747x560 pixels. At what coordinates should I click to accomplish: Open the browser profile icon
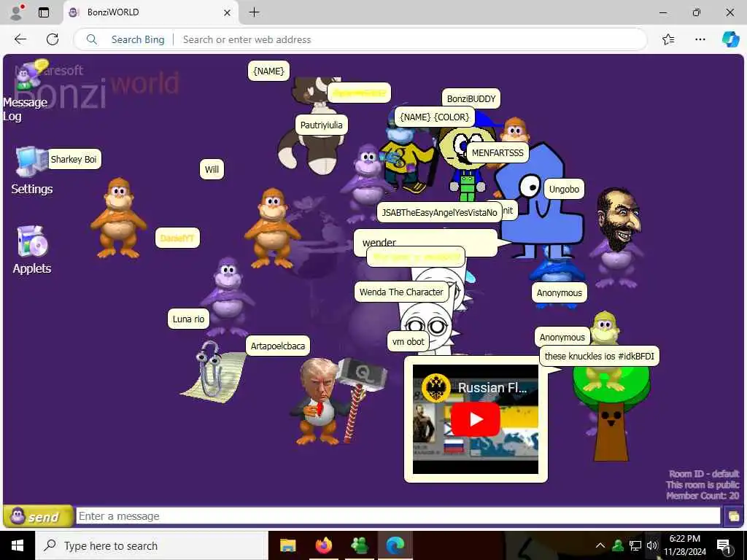pos(16,12)
